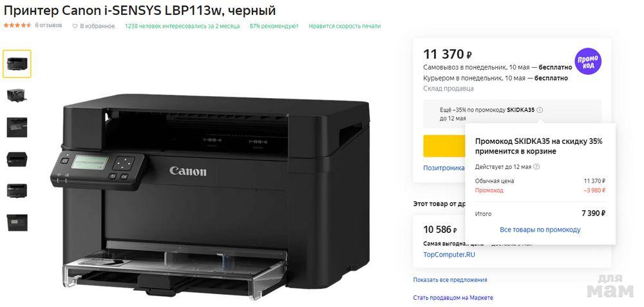Open the TopComputer.RU seller link
The image size is (644, 307).
[x=449, y=255]
